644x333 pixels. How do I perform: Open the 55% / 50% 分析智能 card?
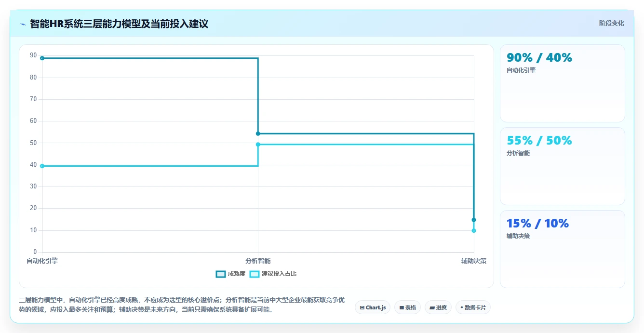click(562, 166)
